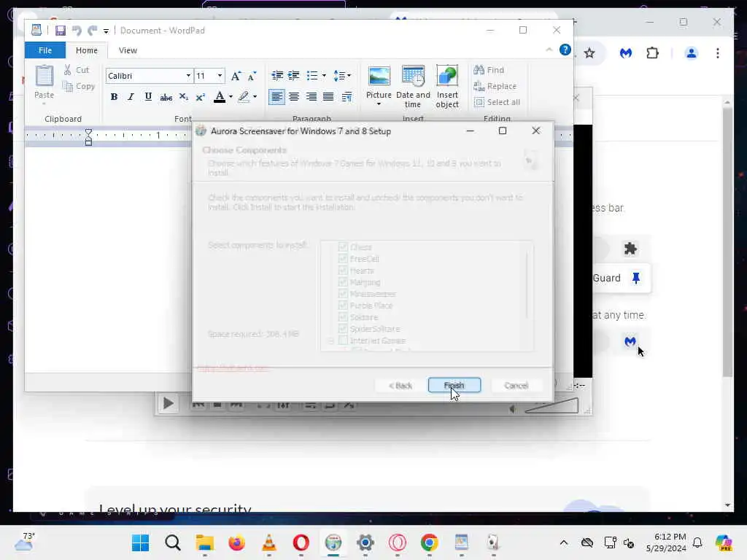The width and height of the screenshot is (747, 560).
Task: Open the Customize Quick Access Toolbar dropdown
Action: (x=106, y=31)
